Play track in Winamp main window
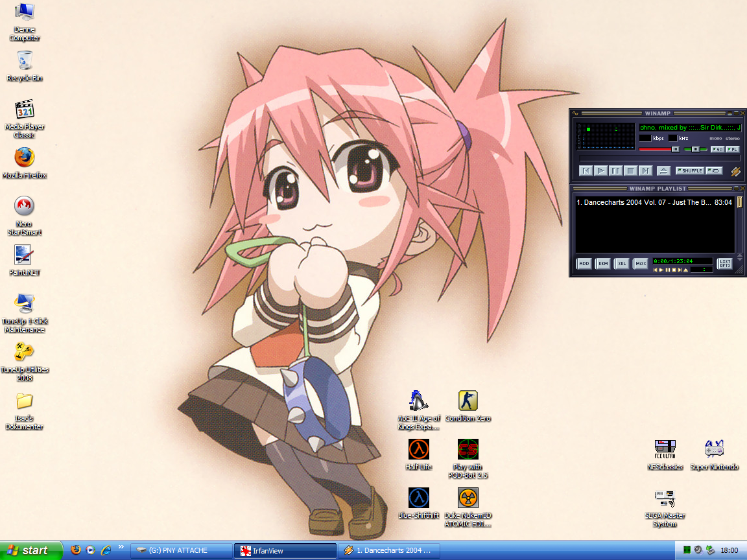Viewport: 747px width, 560px height. (x=600, y=170)
